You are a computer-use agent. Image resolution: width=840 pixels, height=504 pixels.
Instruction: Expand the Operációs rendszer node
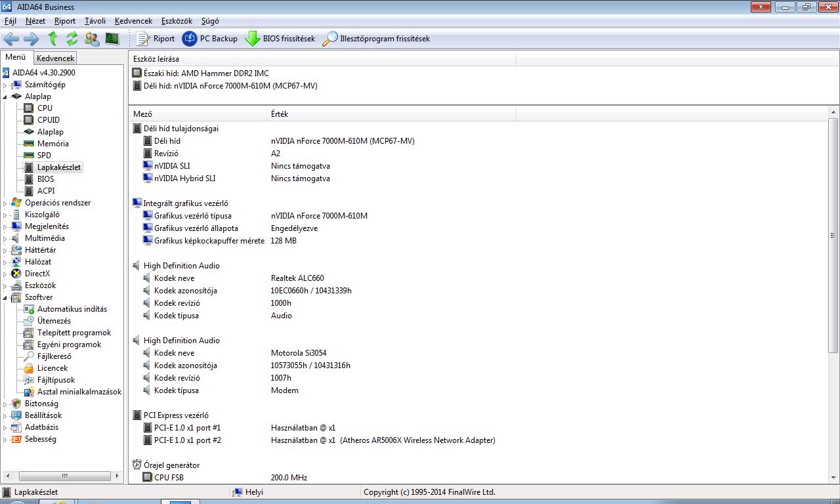pyautogui.click(x=5, y=203)
